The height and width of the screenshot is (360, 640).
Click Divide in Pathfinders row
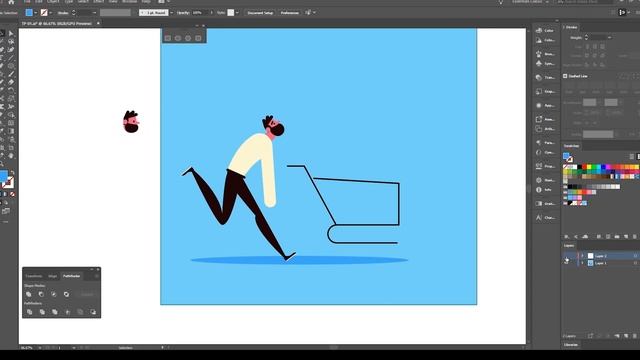(29, 312)
